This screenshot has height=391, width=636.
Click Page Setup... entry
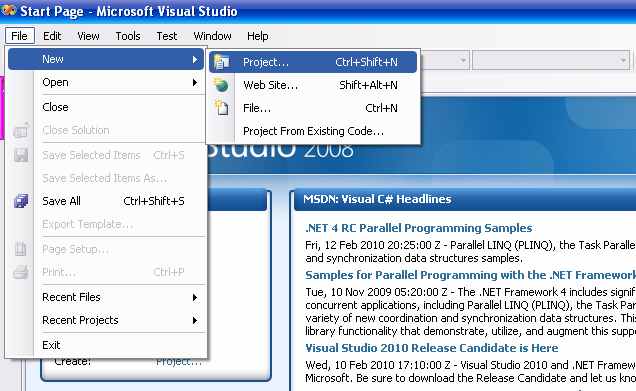(106, 249)
